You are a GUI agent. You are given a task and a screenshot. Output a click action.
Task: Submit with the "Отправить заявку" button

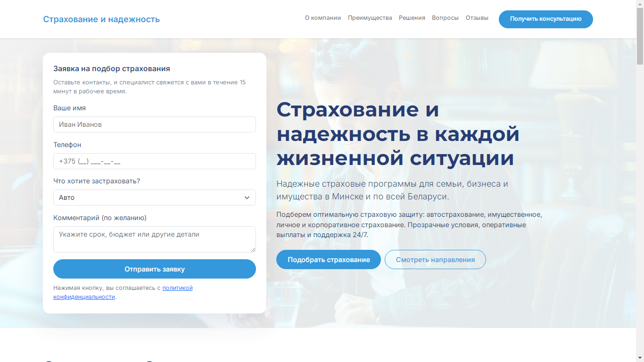(154, 269)
